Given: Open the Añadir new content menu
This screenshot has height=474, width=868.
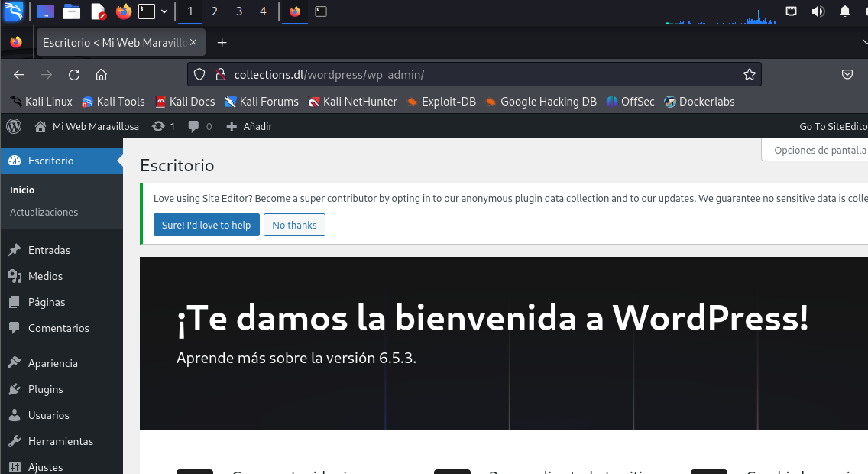Looking at the screenshot, I should pyautogui.click(x=250, y=126).
